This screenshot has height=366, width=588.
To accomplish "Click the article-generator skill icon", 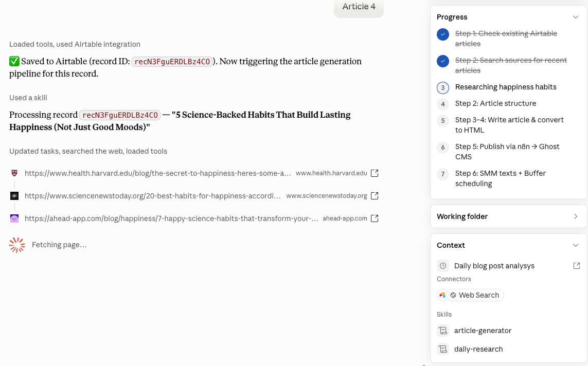I will tap(443, 331).
